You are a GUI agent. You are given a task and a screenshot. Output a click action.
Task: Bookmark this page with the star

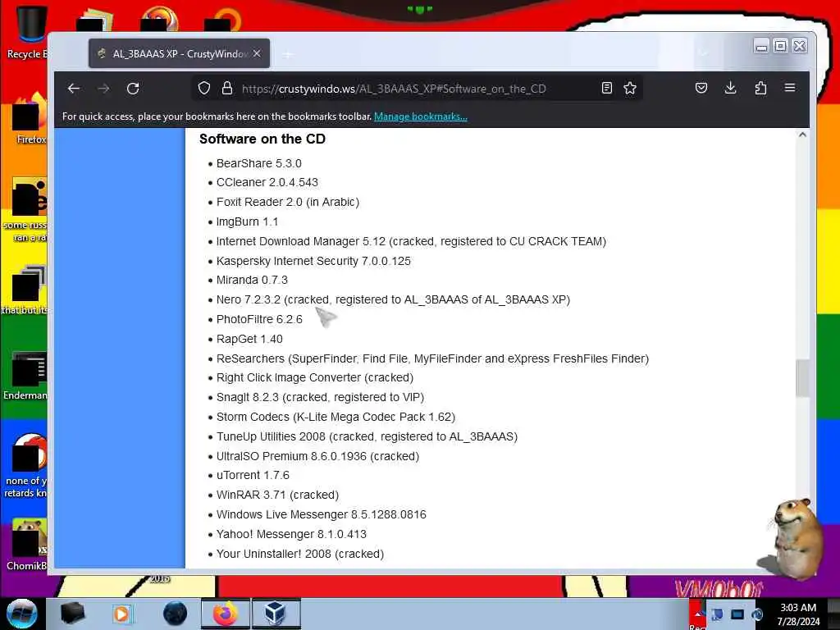[630, 88]
